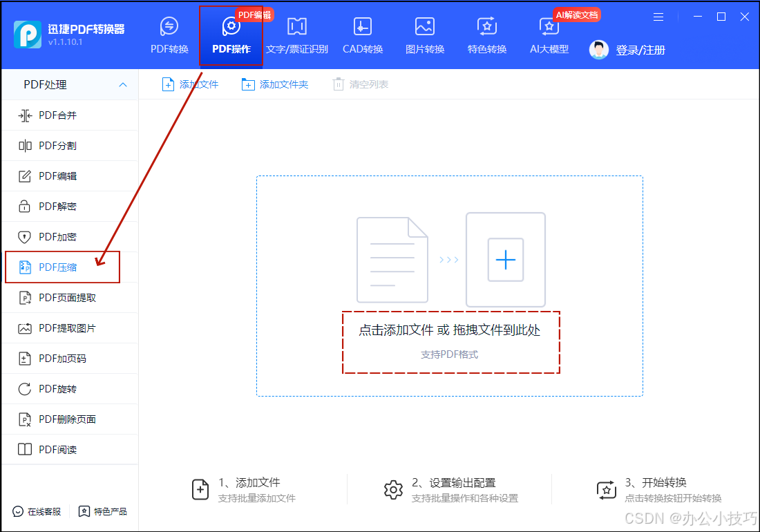Image resolution: width=760 pixels, height=532 pixels.
Task: Click 添加文件 toolbar button
Action: [190, 84]
